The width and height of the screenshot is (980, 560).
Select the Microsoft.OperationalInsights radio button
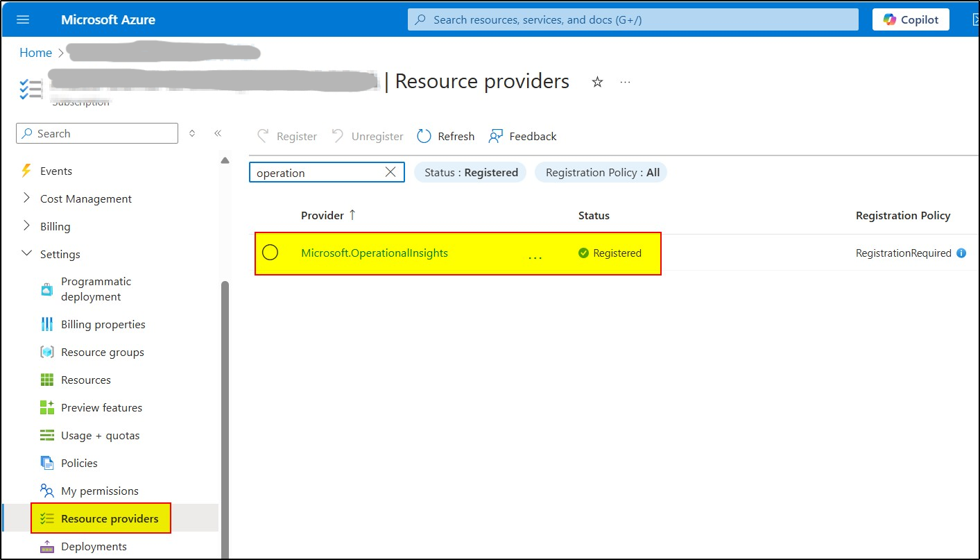coord(270,253)
